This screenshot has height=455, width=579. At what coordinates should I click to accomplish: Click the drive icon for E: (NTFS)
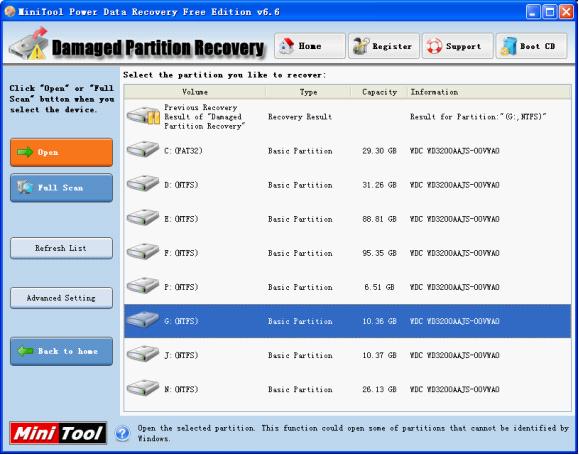(x=143, y=218)
